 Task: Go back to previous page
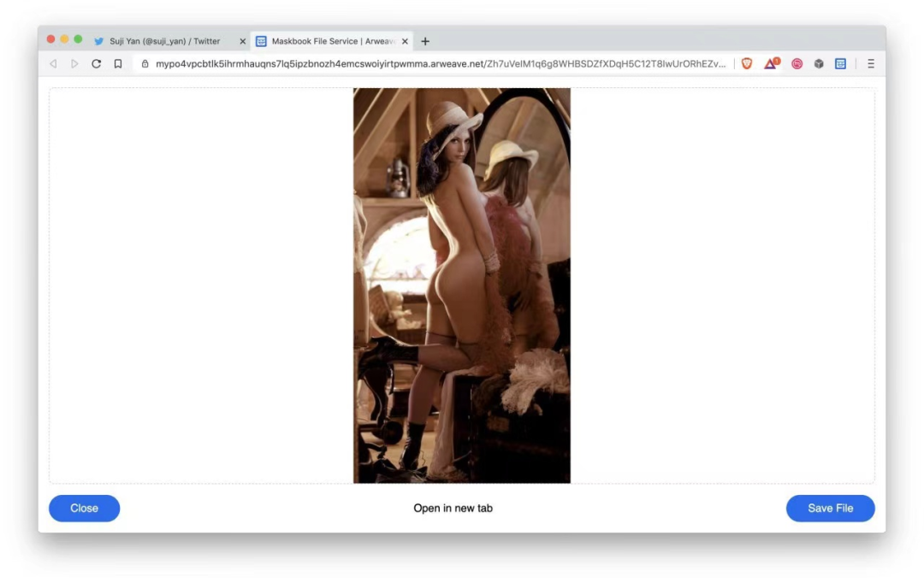[x=53, y=63]
